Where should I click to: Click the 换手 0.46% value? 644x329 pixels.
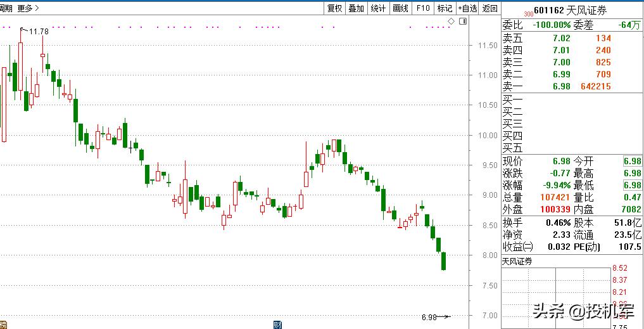[x=558, y=223]
